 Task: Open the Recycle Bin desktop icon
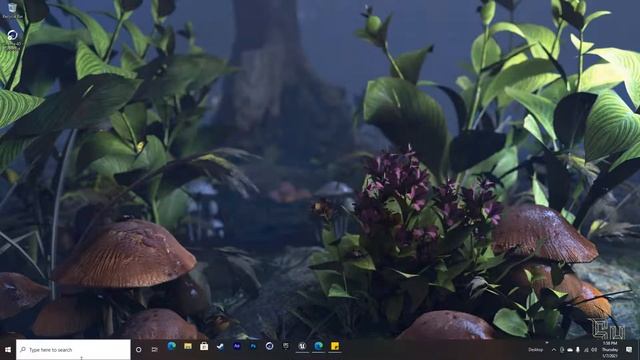pyautogui.click(x=12, y=11)
